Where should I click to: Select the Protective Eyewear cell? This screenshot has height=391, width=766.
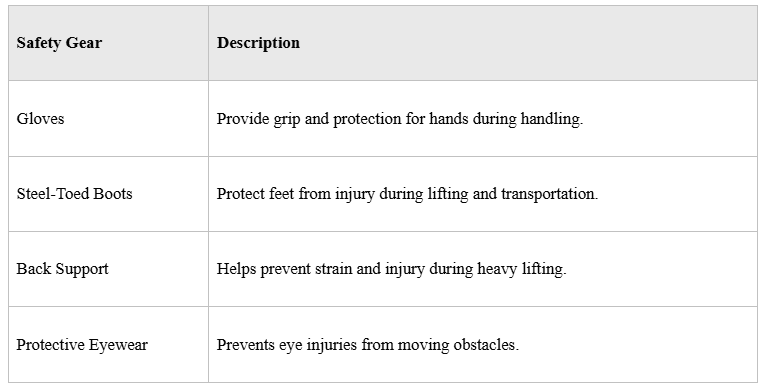[108, 345]
